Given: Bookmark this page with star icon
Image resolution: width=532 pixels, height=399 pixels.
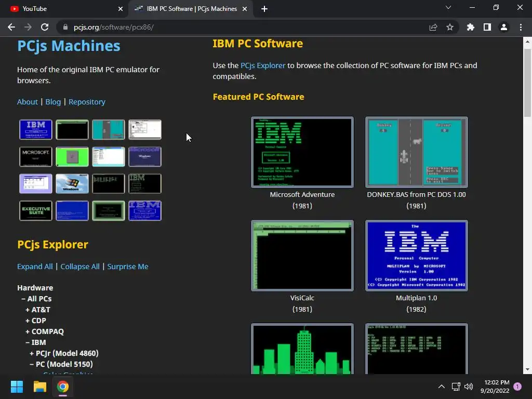Looking at the screenshot, I should pyautogui.click(x=450, y=27).
